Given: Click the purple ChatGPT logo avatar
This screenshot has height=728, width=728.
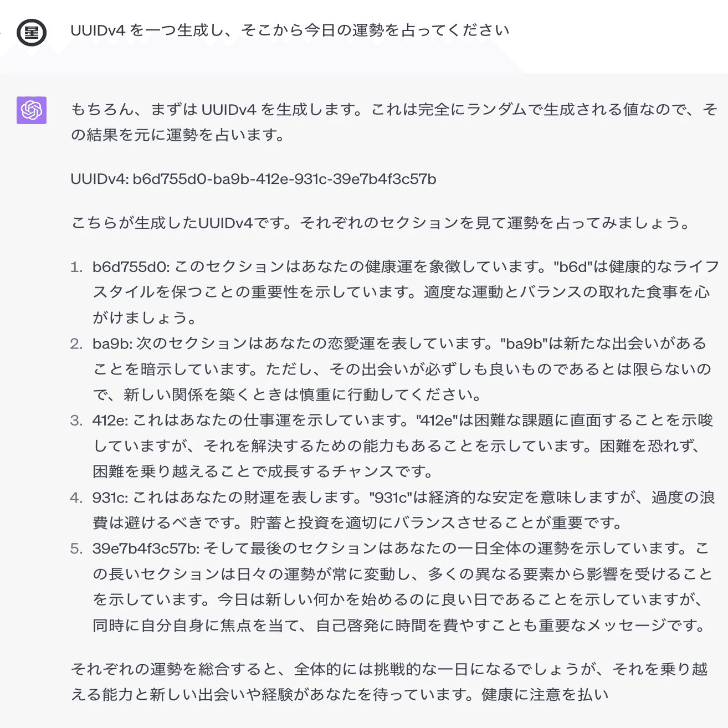Looking at the screenshot, I should tap(32, 110).
